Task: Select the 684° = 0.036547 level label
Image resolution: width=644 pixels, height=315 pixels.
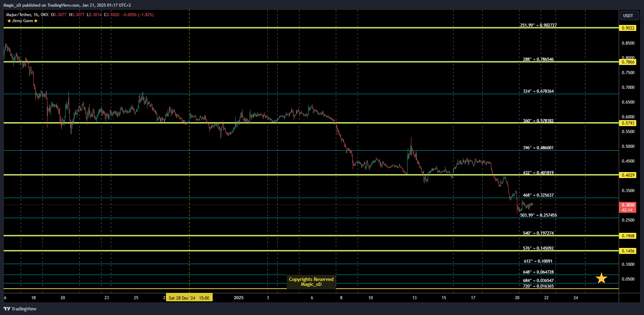Action: [x=538, y=281]
